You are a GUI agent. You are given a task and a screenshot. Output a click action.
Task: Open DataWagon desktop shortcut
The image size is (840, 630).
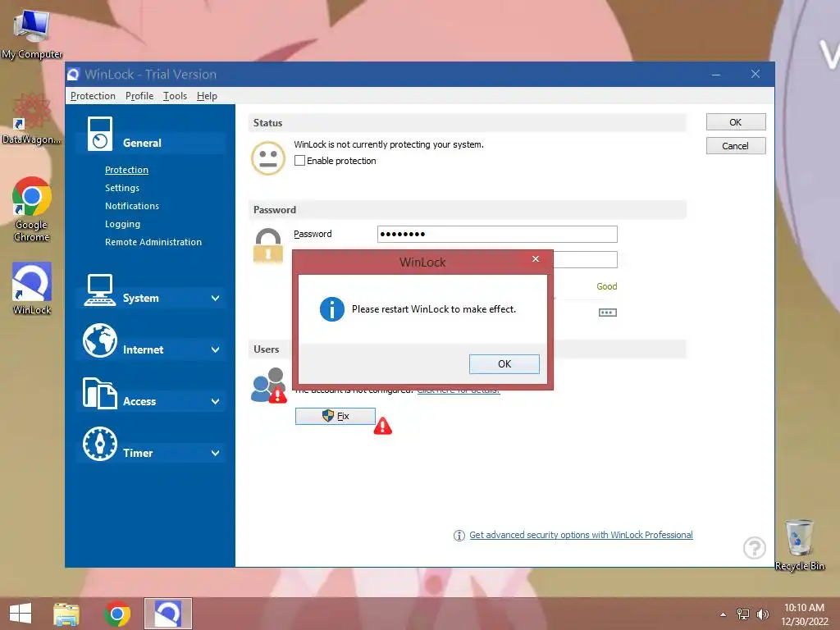click(x=32, y=120)
